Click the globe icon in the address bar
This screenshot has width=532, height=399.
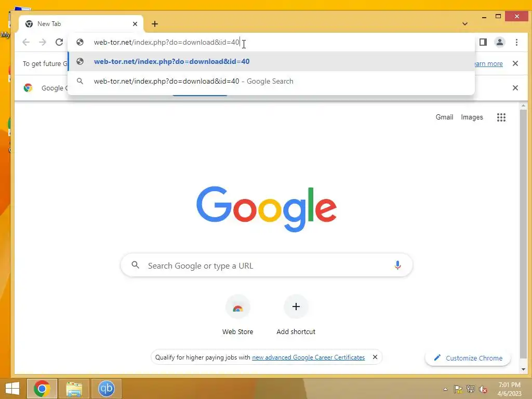coord(80,42)
